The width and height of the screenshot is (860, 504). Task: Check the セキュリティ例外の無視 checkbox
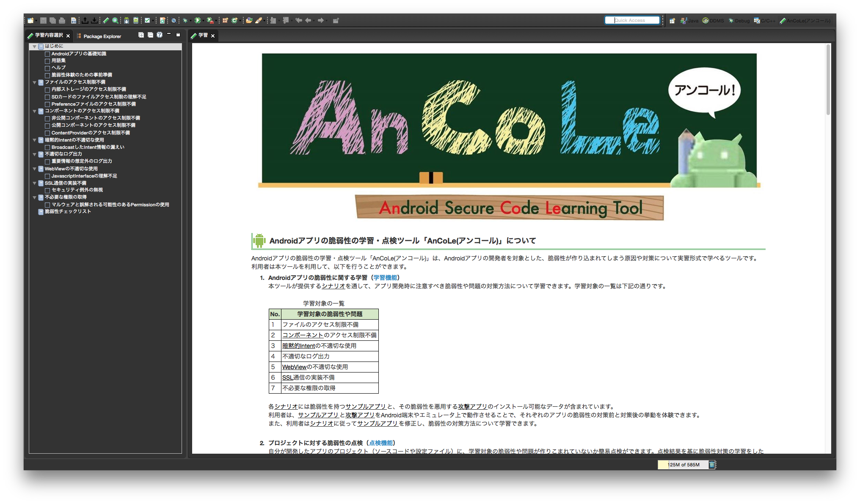coord(47,190)
